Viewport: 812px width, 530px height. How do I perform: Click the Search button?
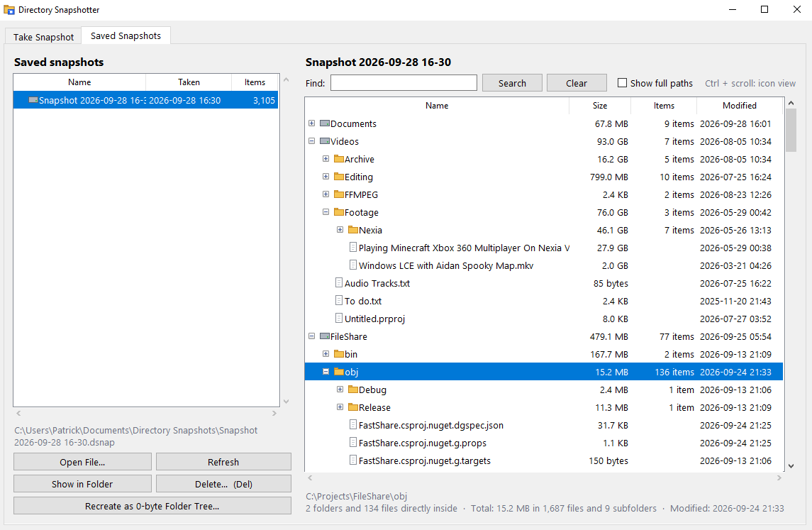click(x=512, y=83)
